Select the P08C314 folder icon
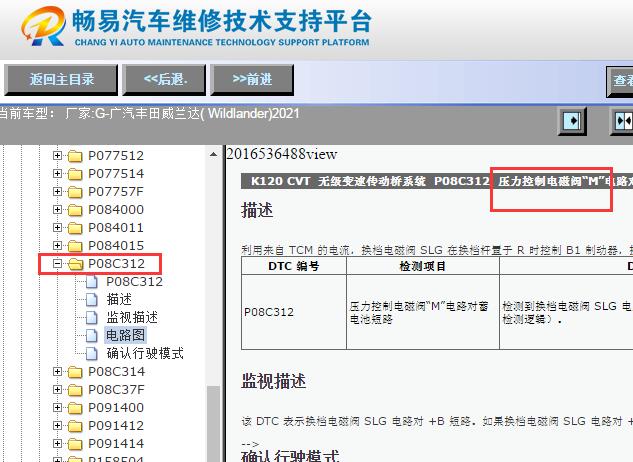The image size is (633, 462). [75, 372]
